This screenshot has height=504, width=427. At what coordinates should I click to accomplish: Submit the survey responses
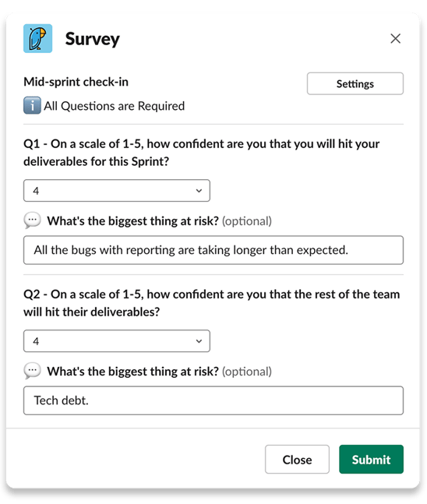[371, 459]
